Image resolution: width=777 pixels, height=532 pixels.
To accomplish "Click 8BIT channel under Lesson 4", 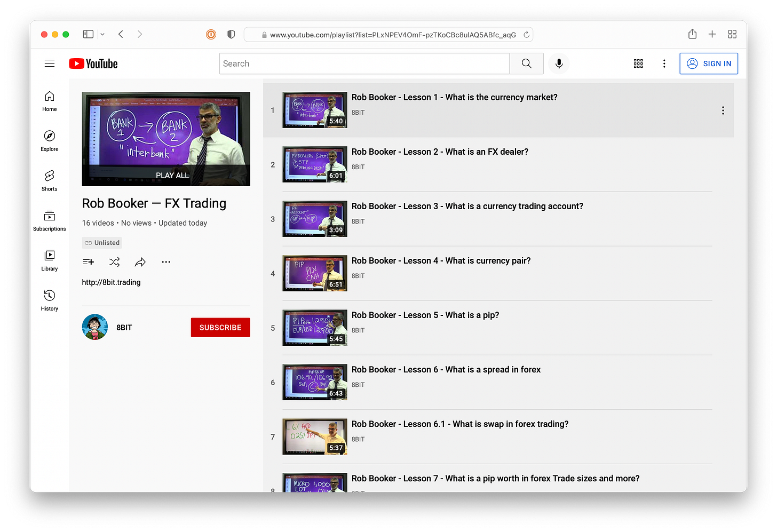I will pos(358,276).
